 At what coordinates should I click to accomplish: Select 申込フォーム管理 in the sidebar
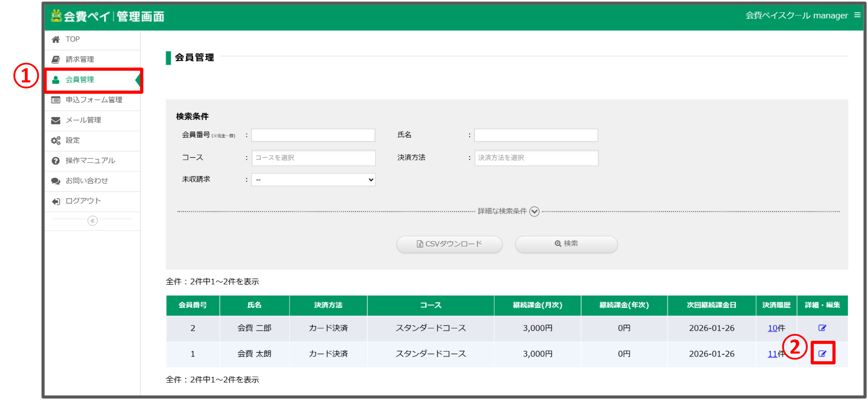94,100
